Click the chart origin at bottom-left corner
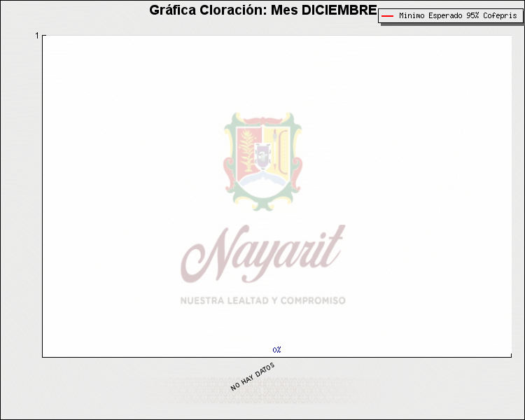Screen dimensions: 525x420 43,357
